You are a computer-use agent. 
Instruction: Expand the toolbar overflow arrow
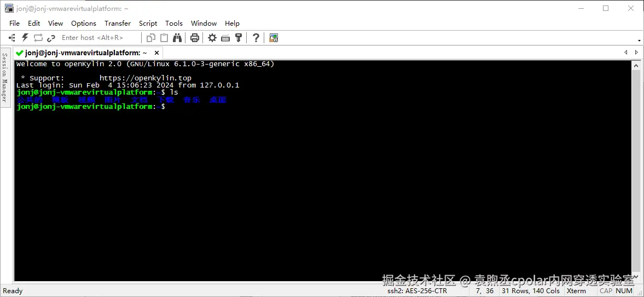pyautogui.click(x=639, y=40)
